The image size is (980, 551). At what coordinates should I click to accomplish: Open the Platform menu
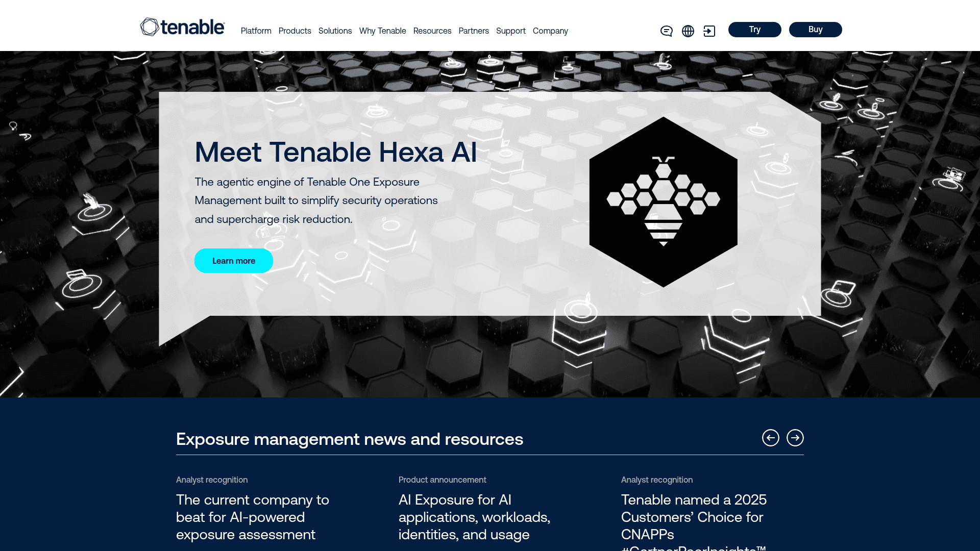point(256,31)
